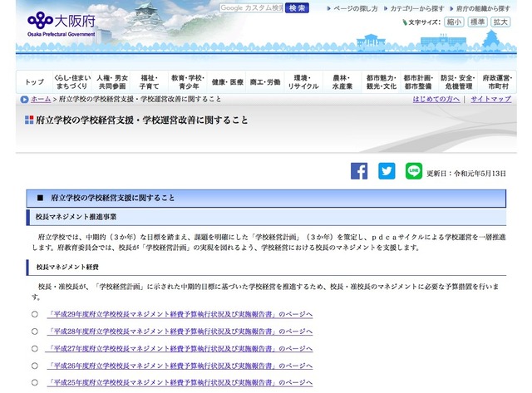Click the 更新日:令和元年5月13日 text
Image resolution: width=532 pixels, height=393 pixels.
click(466, 174)
